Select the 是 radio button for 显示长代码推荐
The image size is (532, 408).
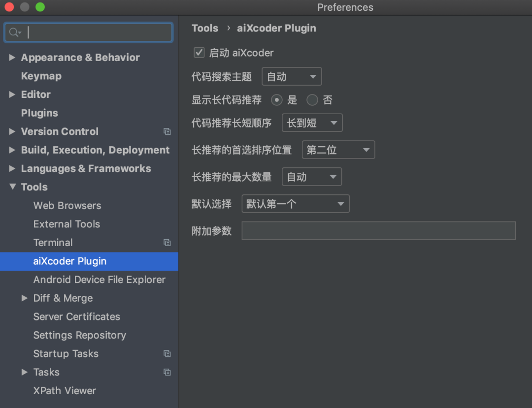(276, 100)
